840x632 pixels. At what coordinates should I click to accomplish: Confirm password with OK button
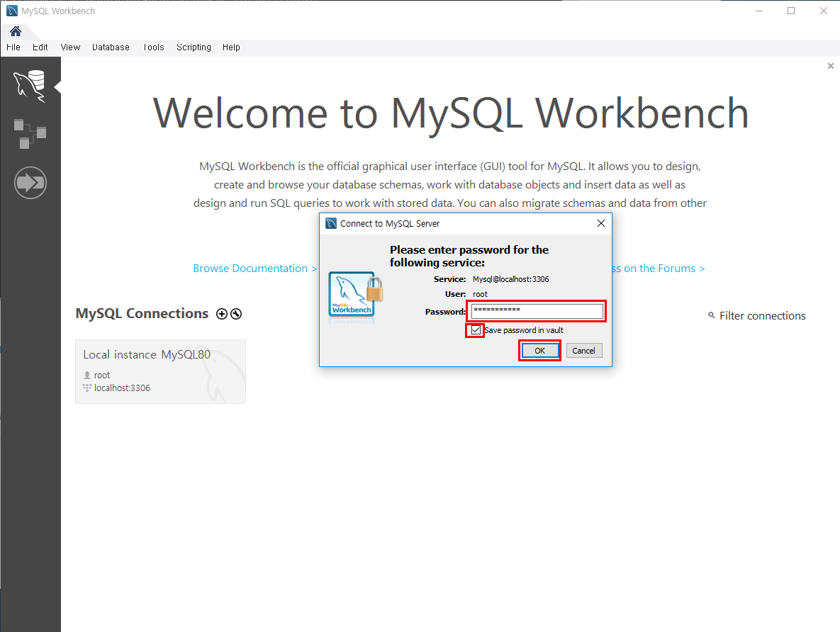(540, 350)
